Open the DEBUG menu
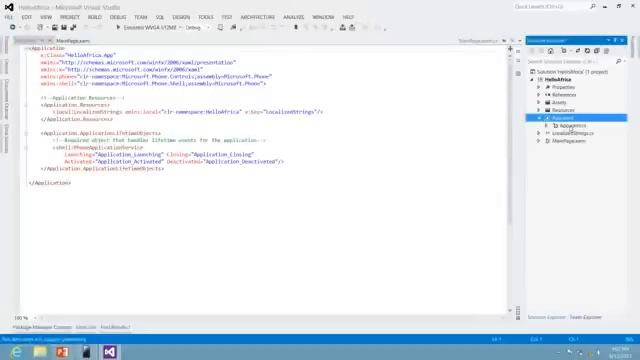This screenshot has width=640, height=360. 118,17
